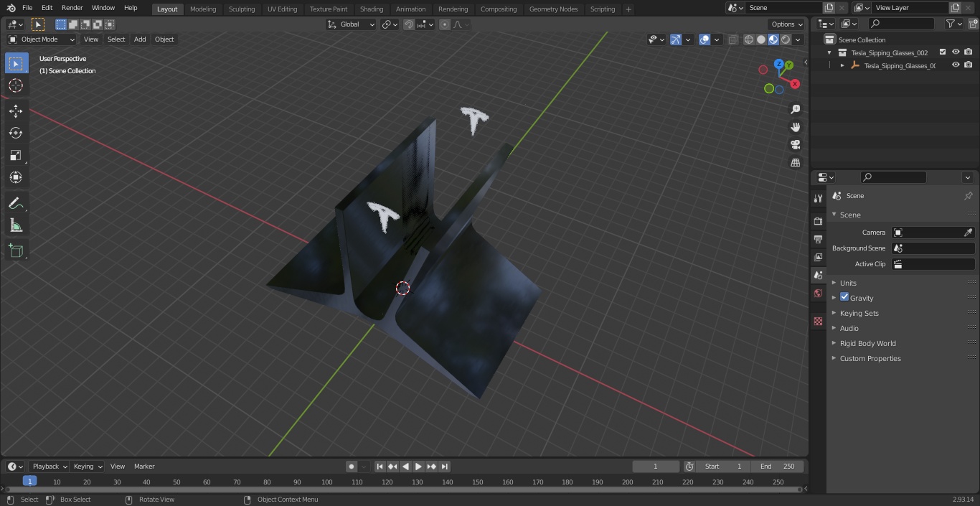The height and width of the screenshot is (506, 980).
Task: Click the current frame number field
Action: 655,467
